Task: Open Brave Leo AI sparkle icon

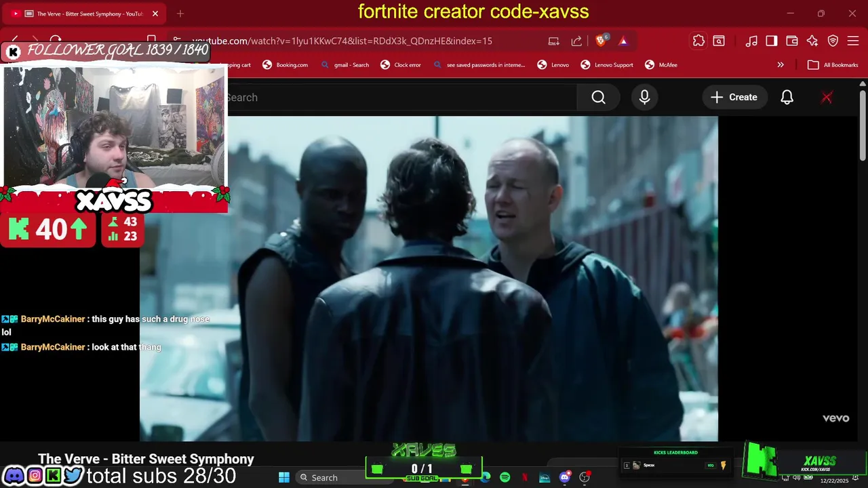Action: pyautogui.click(x=812, y=41)
